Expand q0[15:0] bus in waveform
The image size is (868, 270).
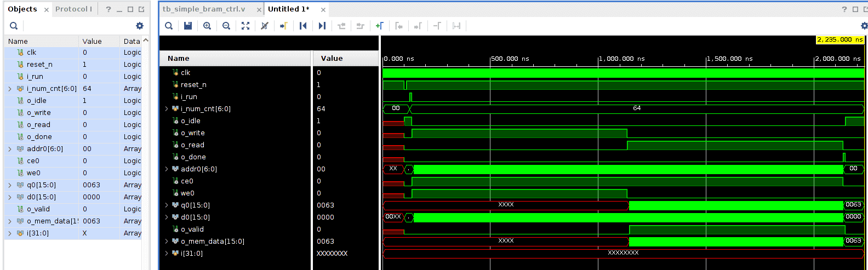[x=167, y=205]
